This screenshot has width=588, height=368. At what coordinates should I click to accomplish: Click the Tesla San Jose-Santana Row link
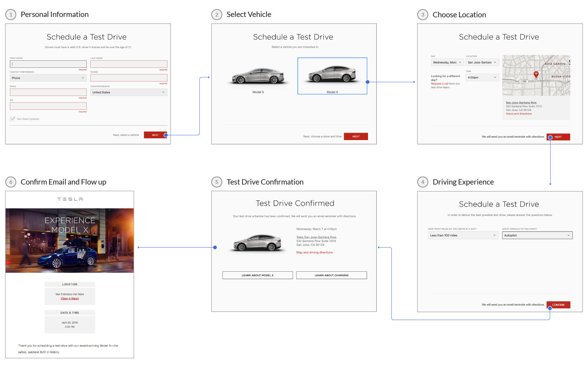(x=317, y=237)
